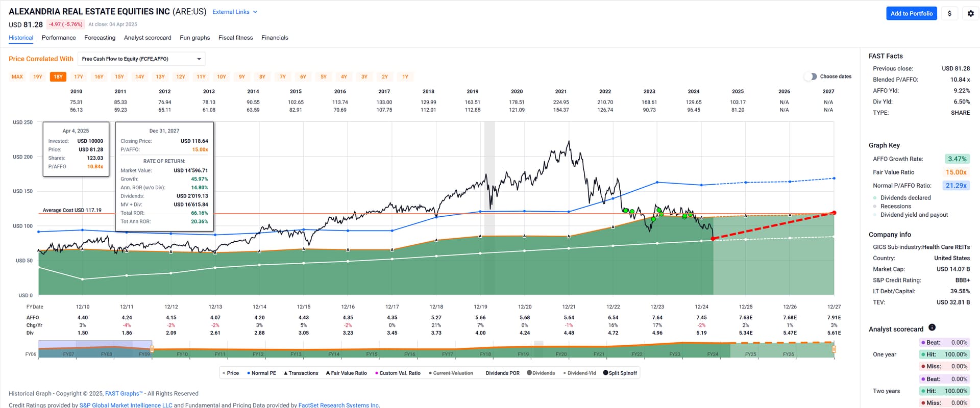Screen dimensions: 980x408
Task: Open the Price Correlated With dropdown
Action: pos(141,59)
